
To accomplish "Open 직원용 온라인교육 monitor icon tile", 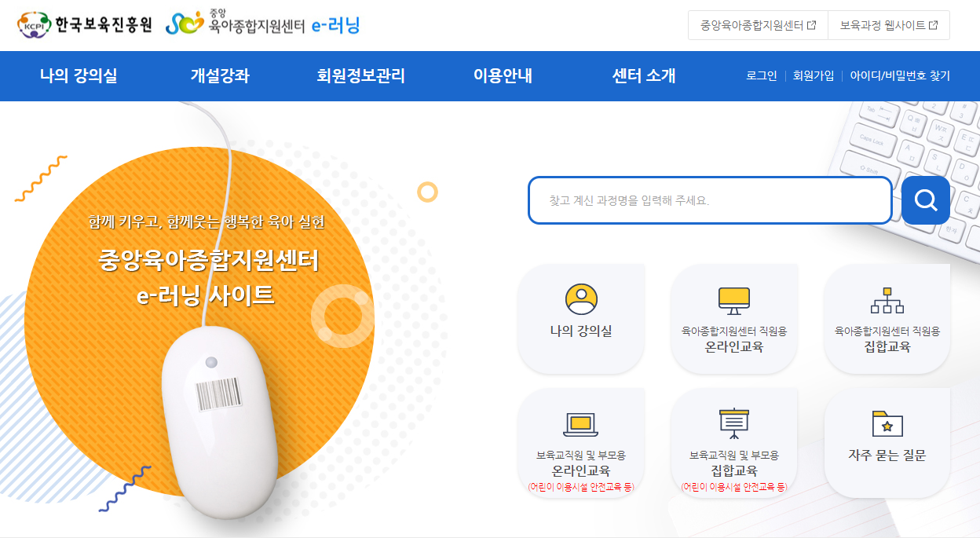I will point(734,300).
